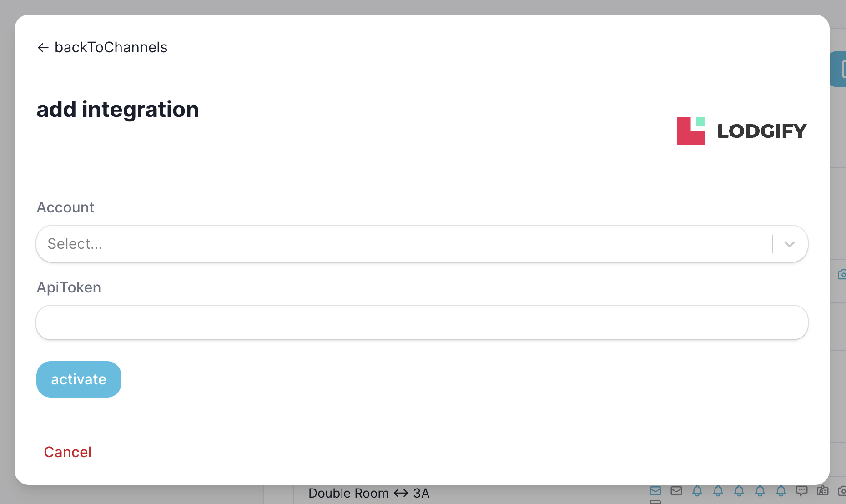The width and height of the screenshot is (846, 504).
Task: Click inside the ApiToken input field
Action: 409,323
